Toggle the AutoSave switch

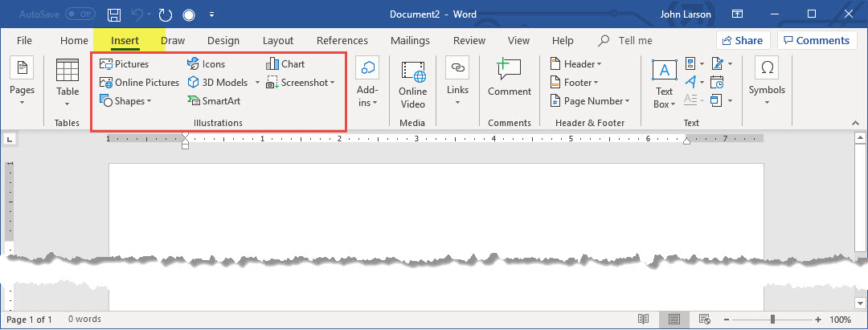click(80, 14)
